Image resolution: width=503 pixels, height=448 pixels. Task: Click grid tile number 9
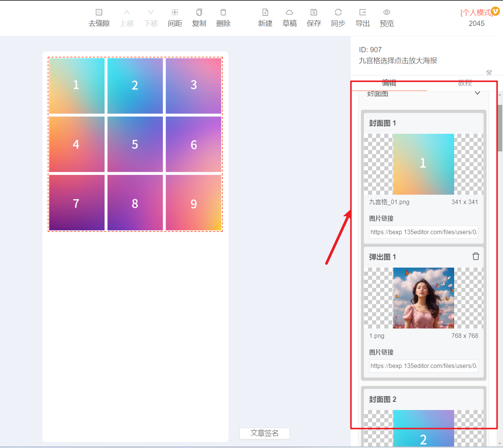point(193,203)
